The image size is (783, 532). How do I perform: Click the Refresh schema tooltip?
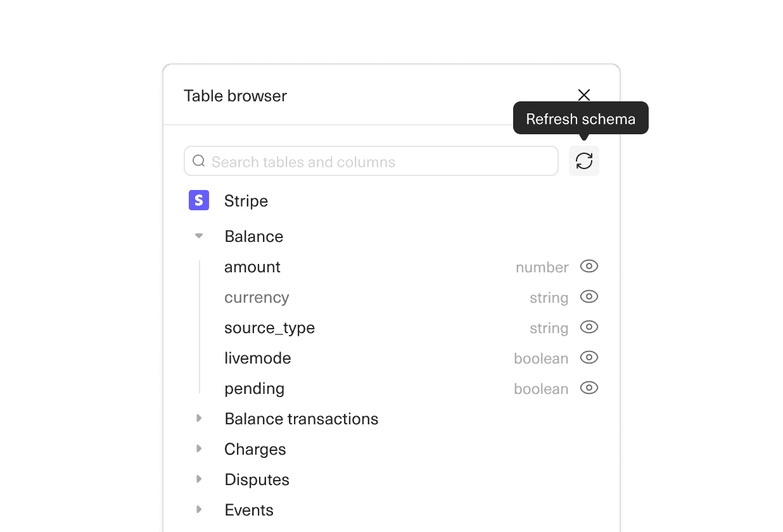(x=580, y=118)
